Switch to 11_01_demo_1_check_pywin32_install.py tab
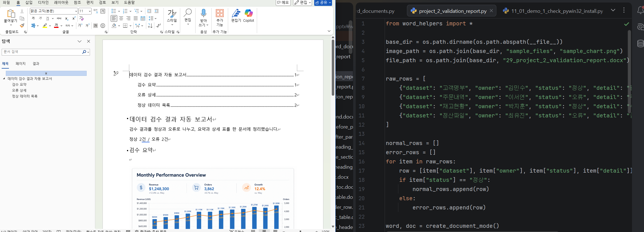The image size is (644, 232). pyautogui.click(x=553, y=11)
